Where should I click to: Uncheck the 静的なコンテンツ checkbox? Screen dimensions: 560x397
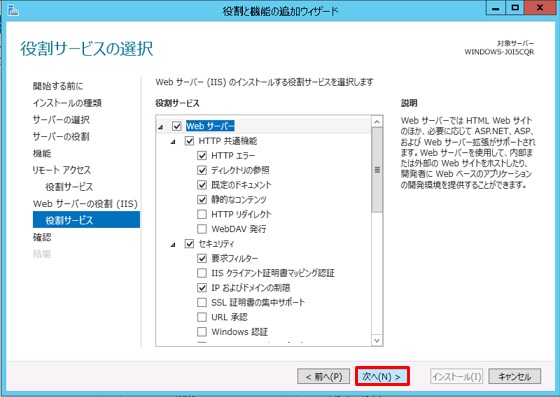click(202, 199)
